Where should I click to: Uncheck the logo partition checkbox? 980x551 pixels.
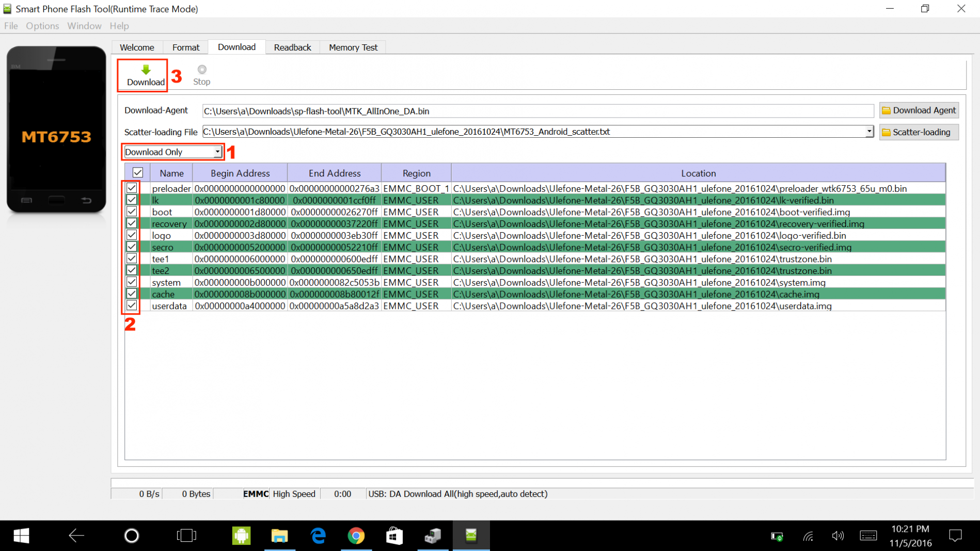132,235
